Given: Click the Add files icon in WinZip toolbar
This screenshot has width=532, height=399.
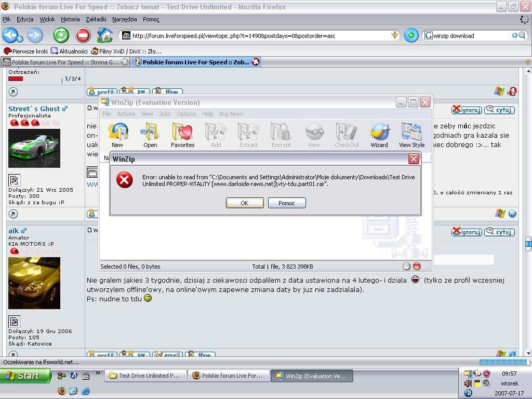Looking at the screenshot, I should pyautogui.click(x=216, y=136).
